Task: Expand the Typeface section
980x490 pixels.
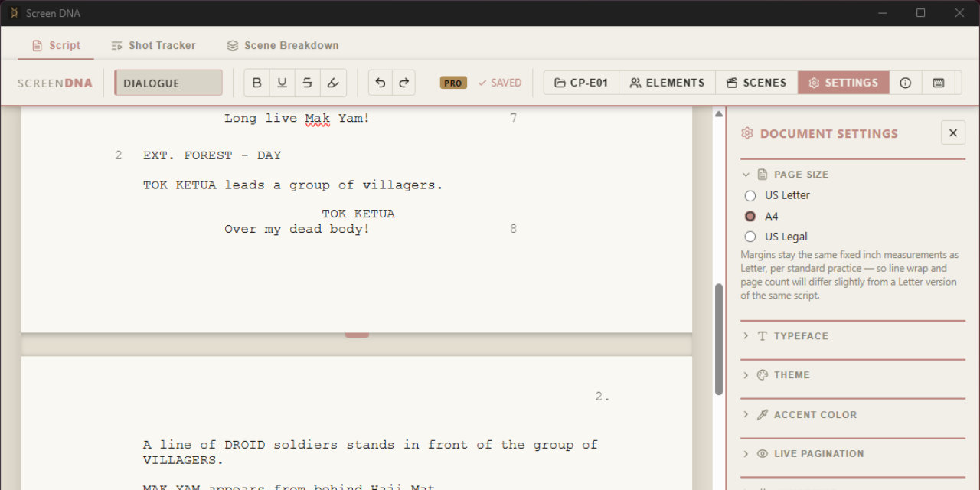Action: click(853, 336)
